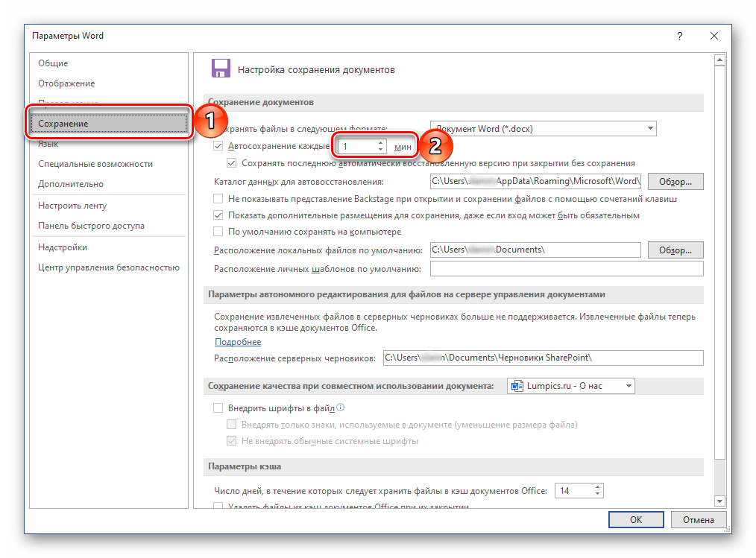
Task: Click the Настройка сохранения документов heading
Action: [316, 70]
